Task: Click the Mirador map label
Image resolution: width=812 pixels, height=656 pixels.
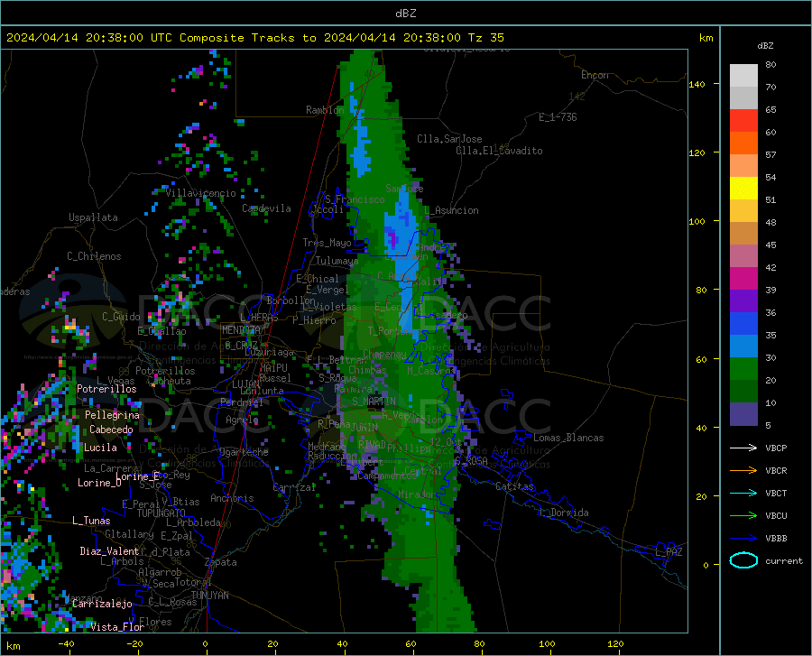Action: click(x=417, y=494)
